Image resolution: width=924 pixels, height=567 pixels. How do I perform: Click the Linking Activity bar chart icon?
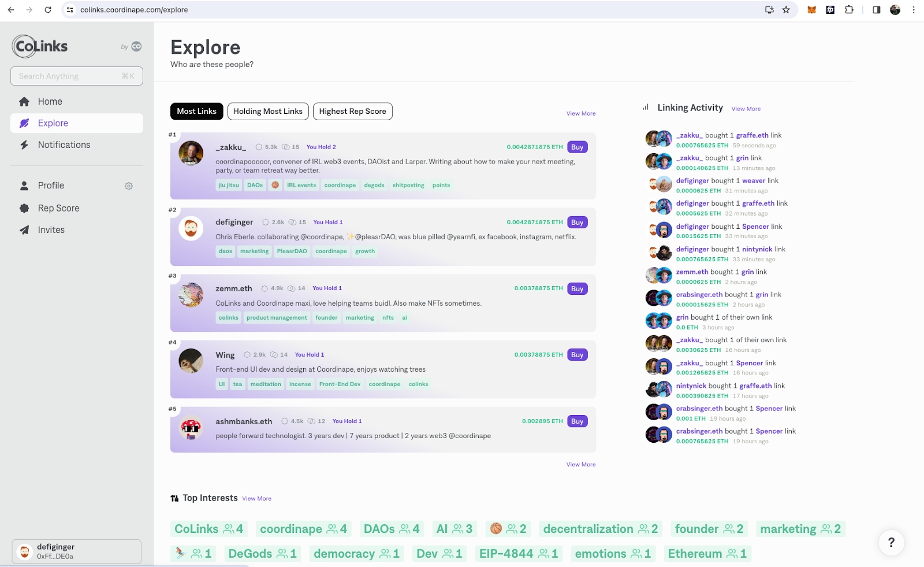coord(646,108)
